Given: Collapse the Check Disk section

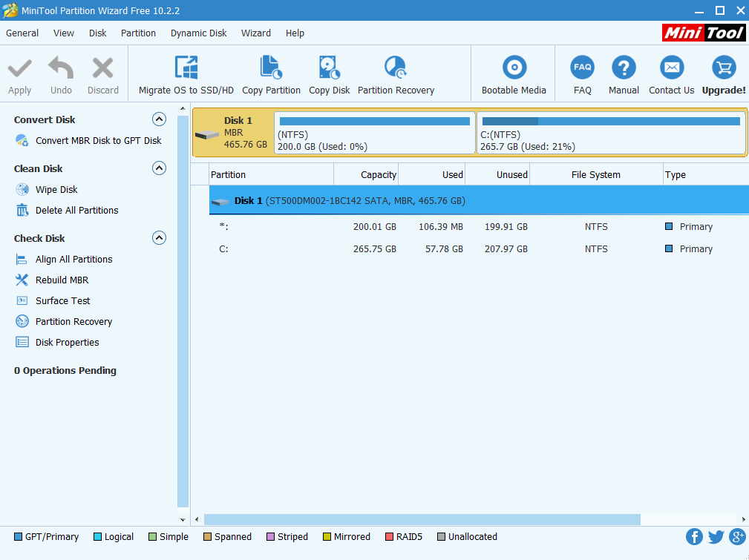Looking at the screenshot, I should [x=159, y=238].
